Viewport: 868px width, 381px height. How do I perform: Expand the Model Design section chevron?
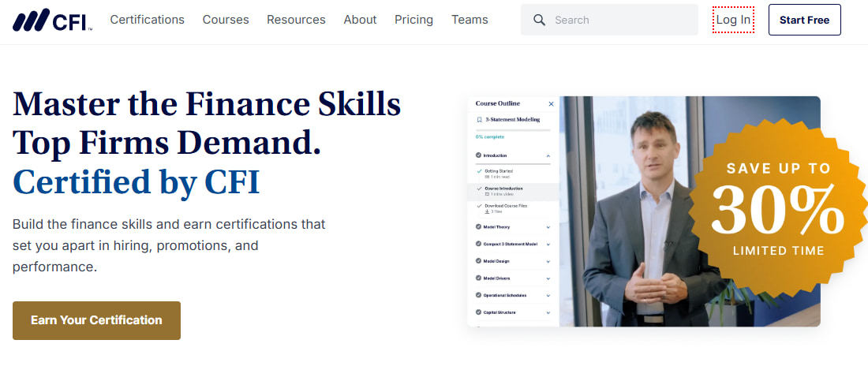pyautogui.click(x=548, y=261)
